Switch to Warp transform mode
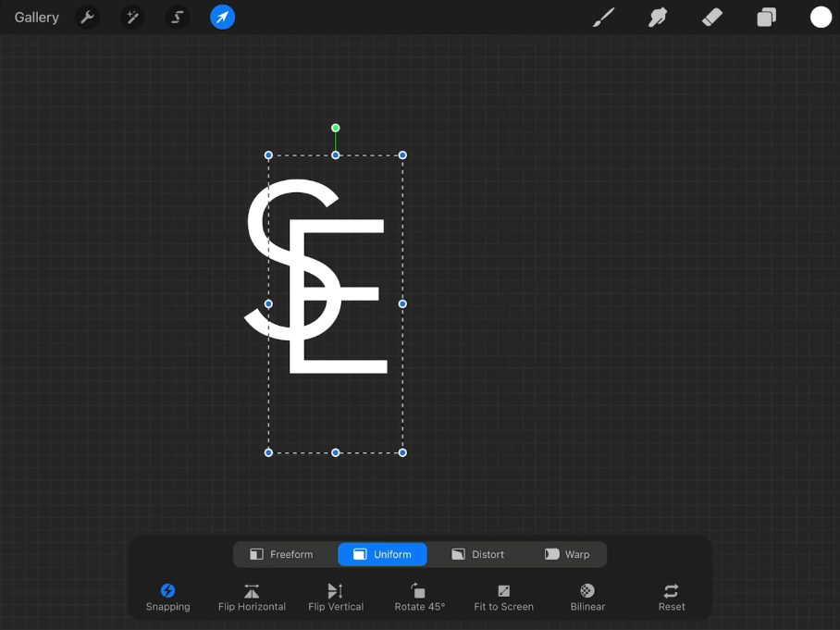The width and height of the screenshot is (840, 630). 567,554
